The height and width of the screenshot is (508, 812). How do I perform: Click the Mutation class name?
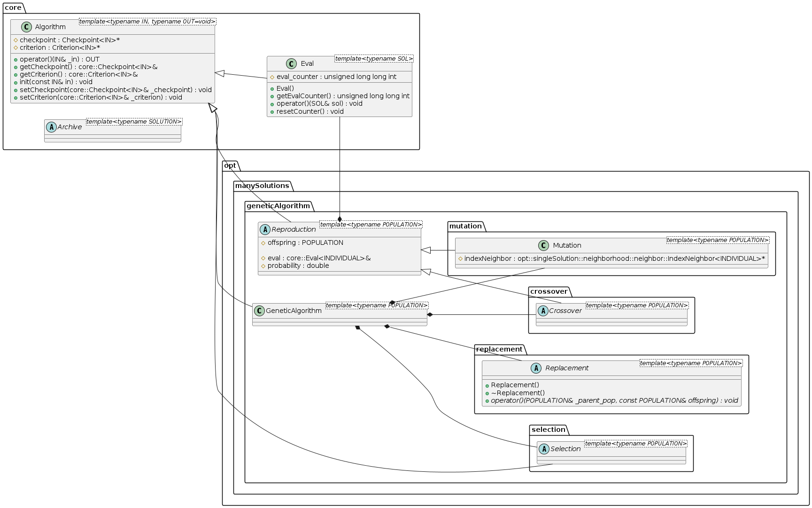pos(567,245)
